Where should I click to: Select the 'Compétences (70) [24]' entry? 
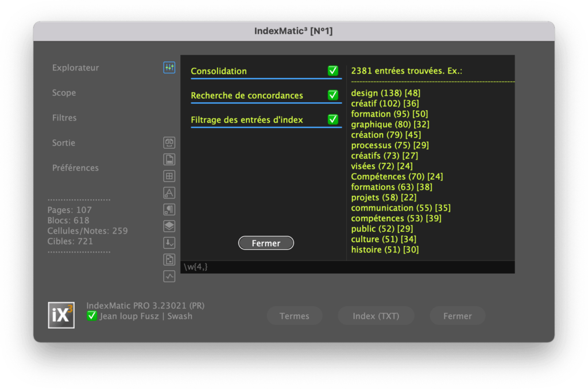click(x=397, y=177)
